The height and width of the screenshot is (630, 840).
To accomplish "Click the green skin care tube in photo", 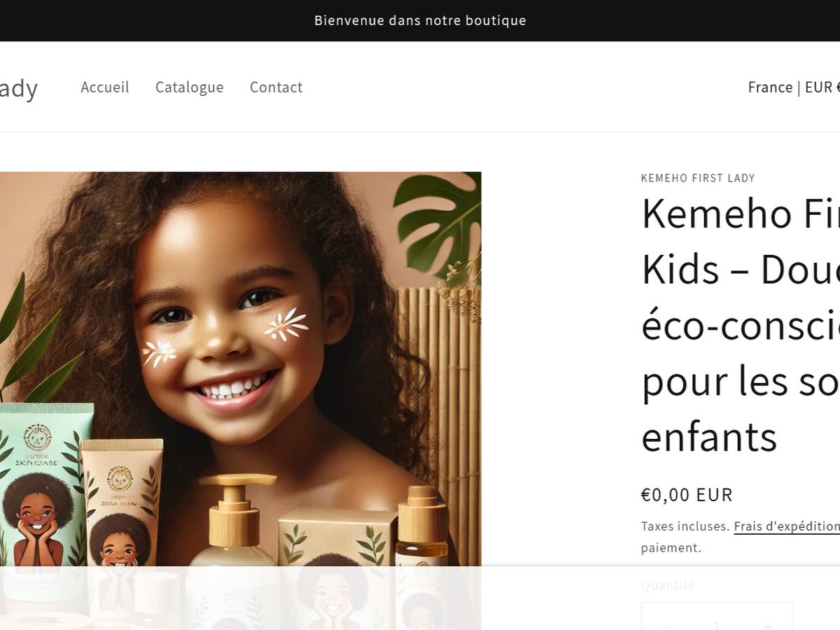I will click(43, 490).
